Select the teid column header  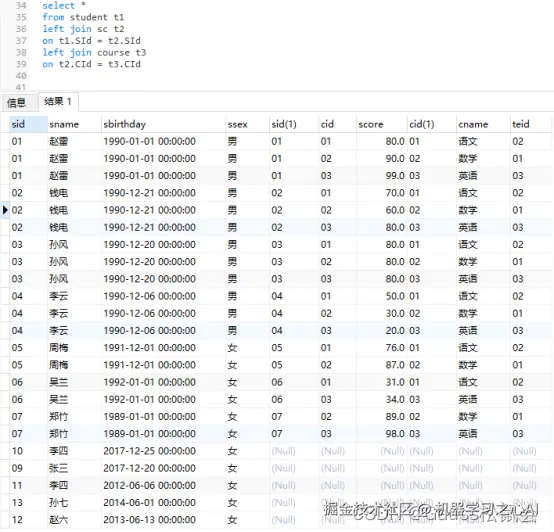[531, 124]
